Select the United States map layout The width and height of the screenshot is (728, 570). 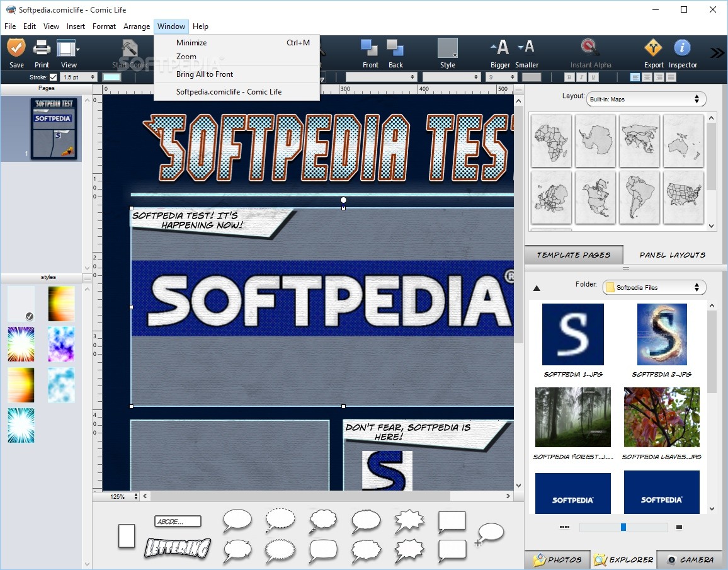click(x=683, y=197)
